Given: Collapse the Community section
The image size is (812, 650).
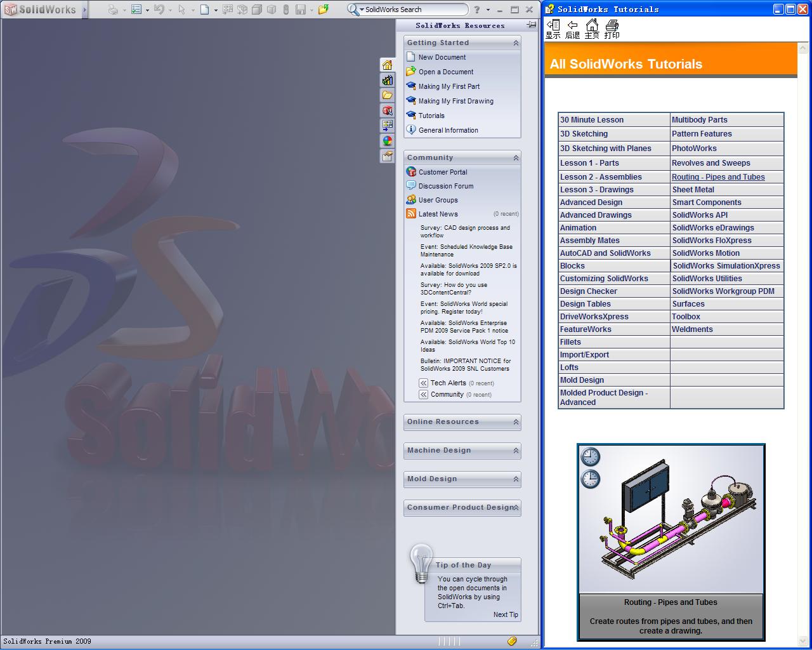Looking at the screenshot, I should [x=516, y=158].
